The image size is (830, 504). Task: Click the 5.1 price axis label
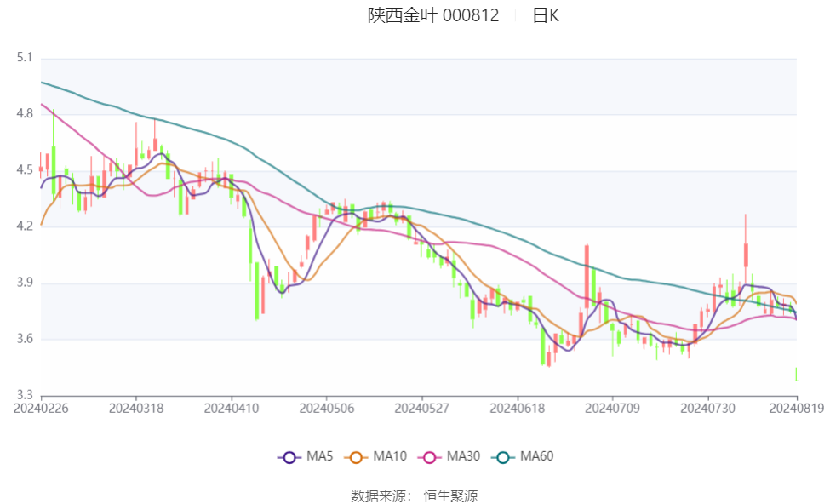(x=25, y=57)
